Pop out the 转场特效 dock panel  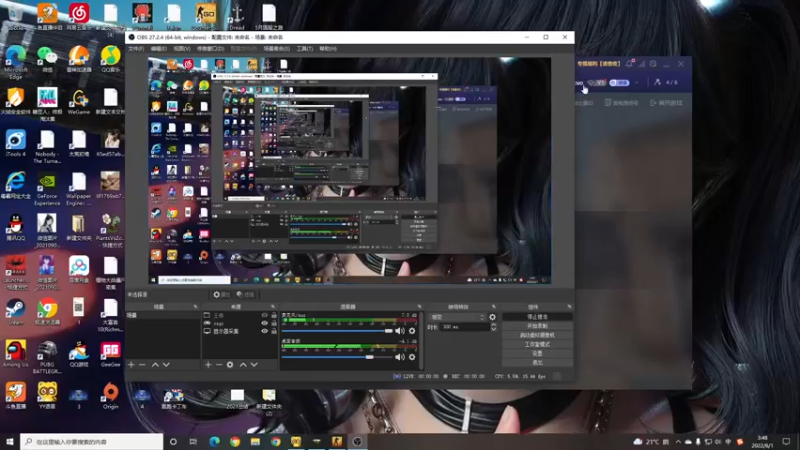pyautogui.click(x=493, y=307)
